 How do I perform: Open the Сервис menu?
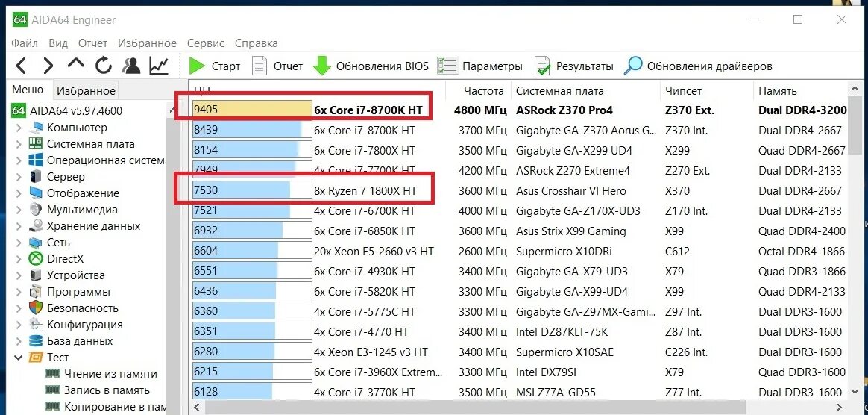206,43
